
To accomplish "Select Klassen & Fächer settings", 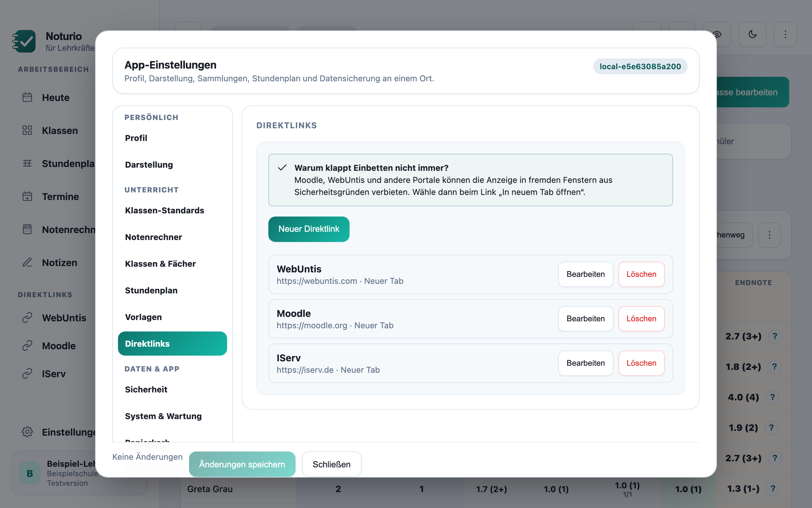I will [173, 264].
